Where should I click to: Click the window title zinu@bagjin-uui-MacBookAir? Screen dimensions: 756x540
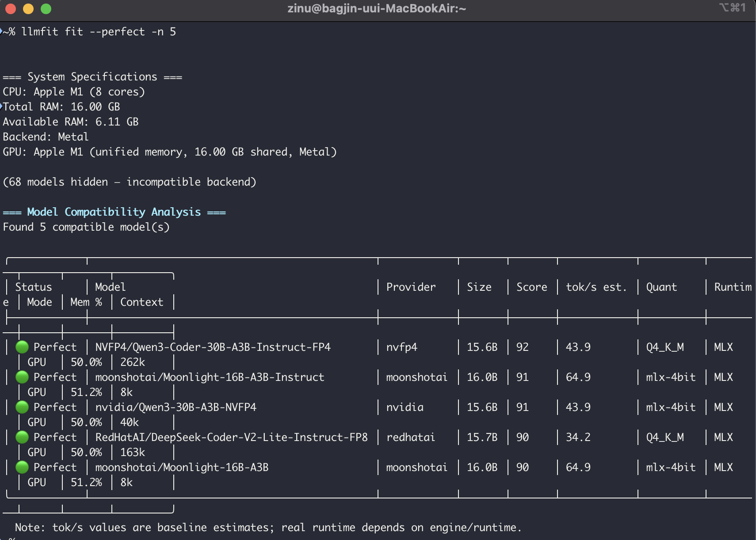click(377, 8)
